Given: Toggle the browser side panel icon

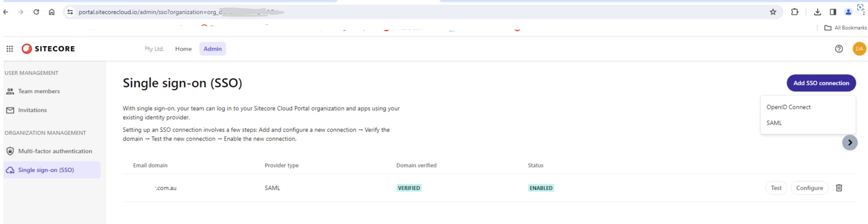Looking at the screenshot, I should pyautogui.click(x=833, y=12).
